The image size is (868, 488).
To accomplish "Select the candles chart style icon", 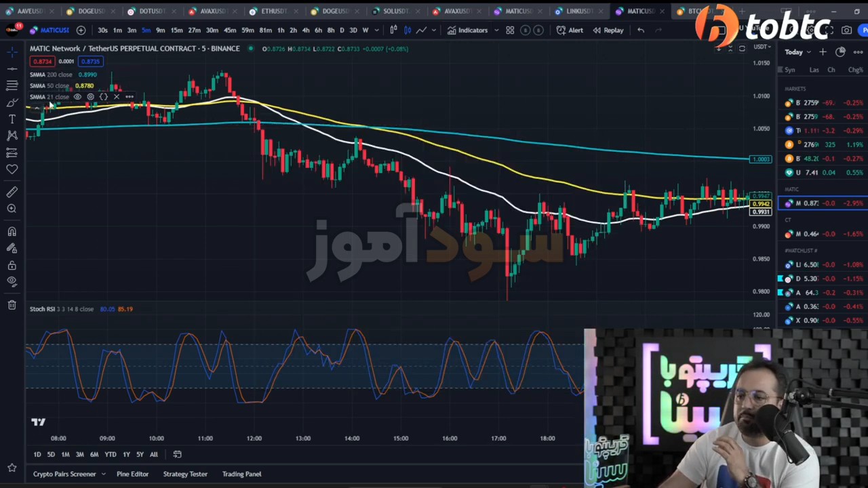I will tap(408, 30).
